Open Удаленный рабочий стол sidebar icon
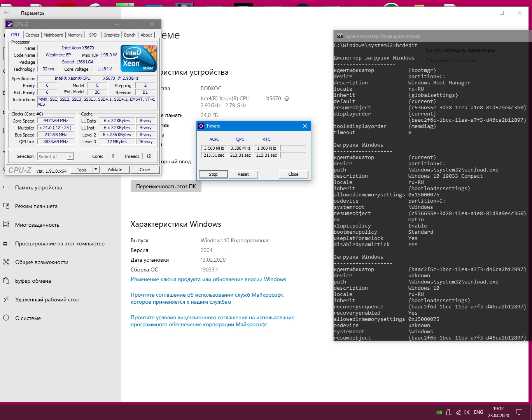Image resolution: width=532 pixels, height=420 pixels. [x=6, y=299]
